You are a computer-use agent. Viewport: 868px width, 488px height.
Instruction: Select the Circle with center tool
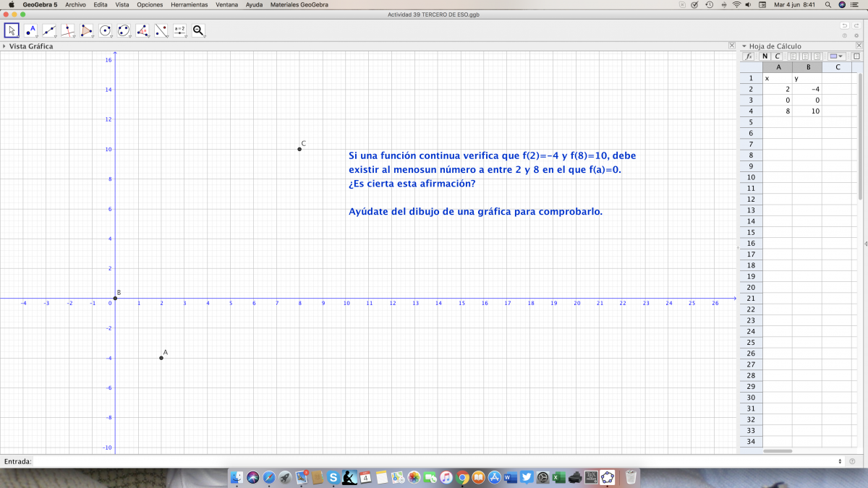click(x=106, y=30)
